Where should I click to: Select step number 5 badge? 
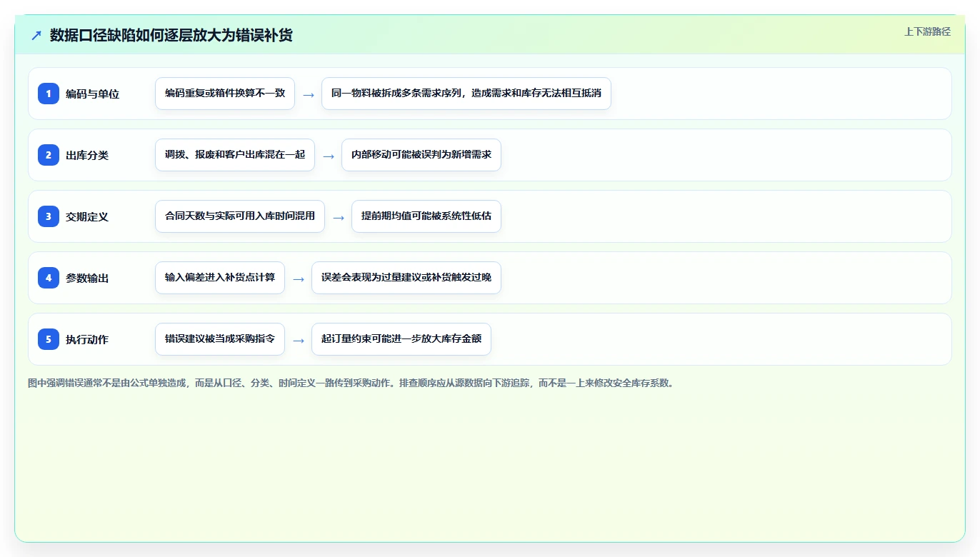pyautogui.click(x=49, y=339)
